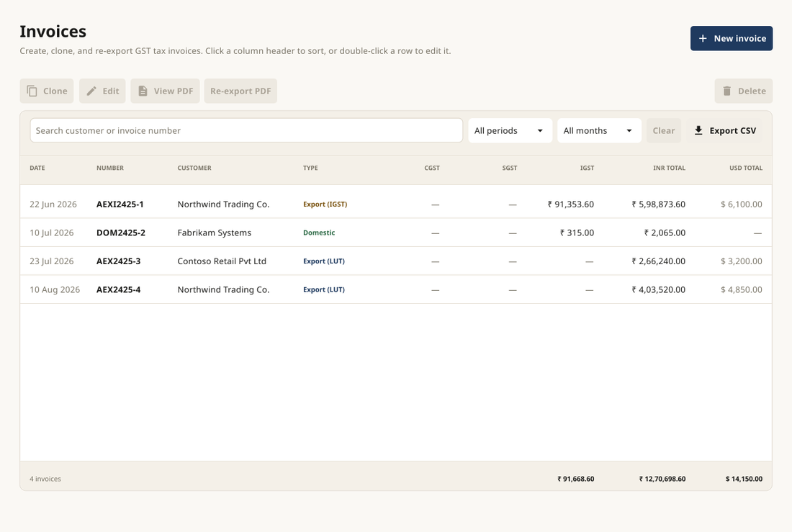This screenshot has height=532, width=792.
Task: Click Export (LUT) in the AEX2425-3 row
Action: (324, 261)
